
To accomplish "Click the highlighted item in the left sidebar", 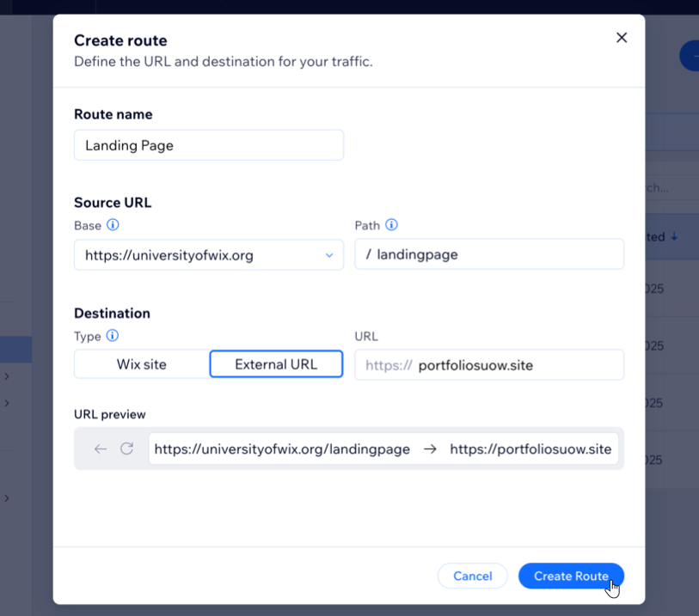I will (x=15, y=349).
